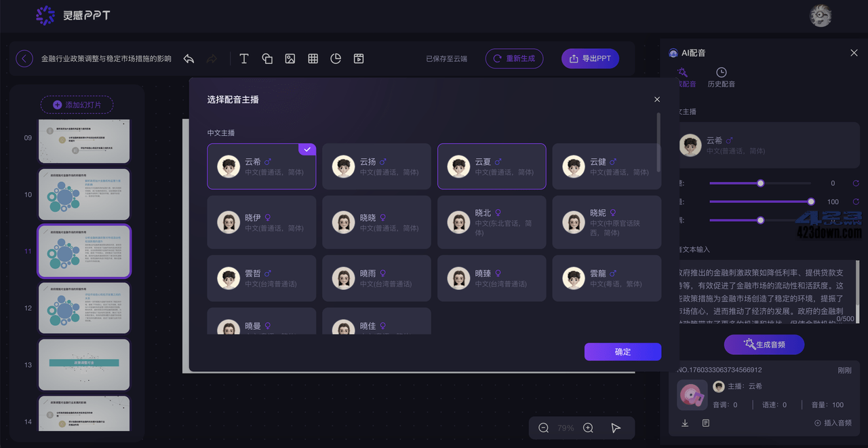Viewport: 868px width, 448px height.
Task: Open the chart insert tool
Action: click(x=336, y=58)
